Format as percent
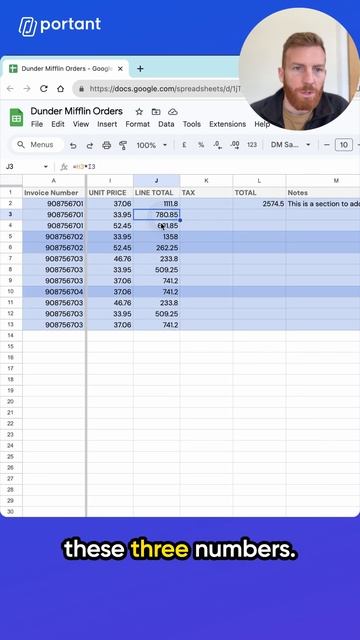 (x=201, y=145)
